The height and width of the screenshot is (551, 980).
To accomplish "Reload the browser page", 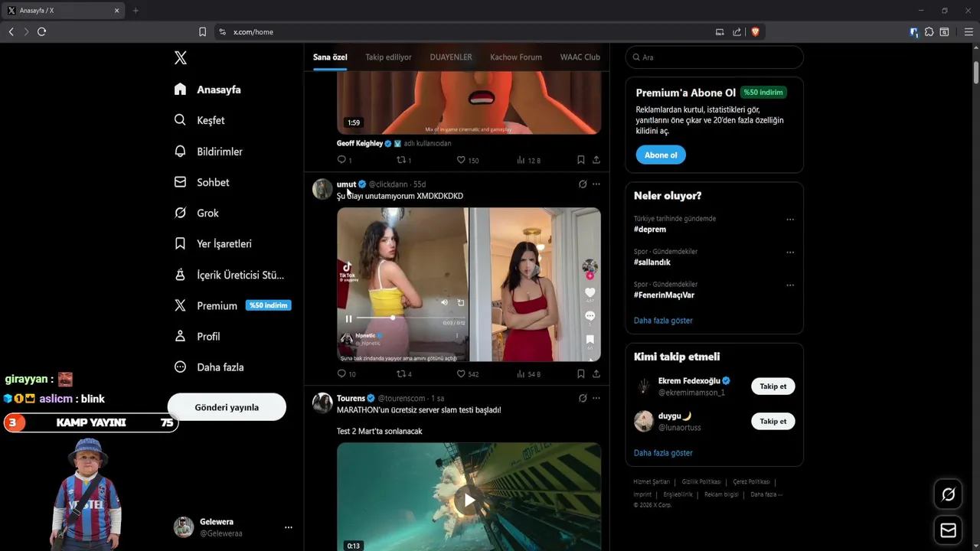I will pos(41,31).
